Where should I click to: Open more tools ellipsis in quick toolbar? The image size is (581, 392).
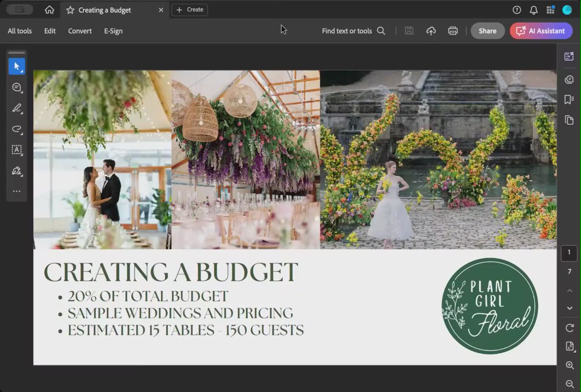coord(17,191)
